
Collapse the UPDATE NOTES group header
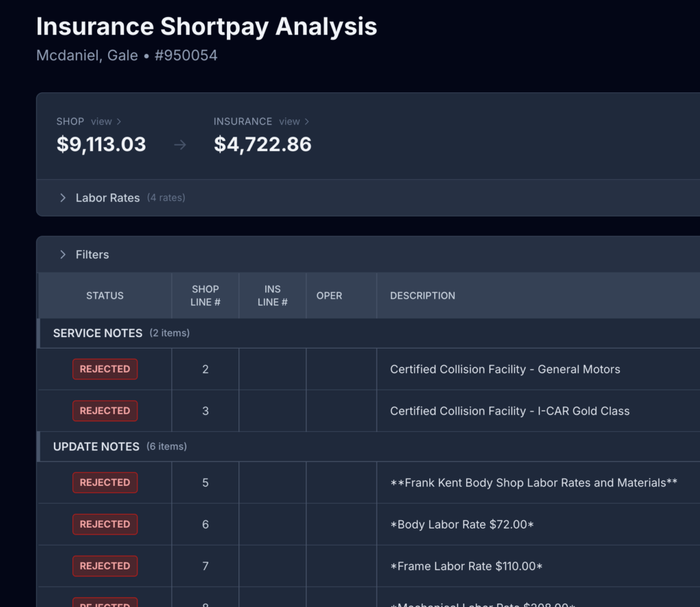[x=96, y=446]
